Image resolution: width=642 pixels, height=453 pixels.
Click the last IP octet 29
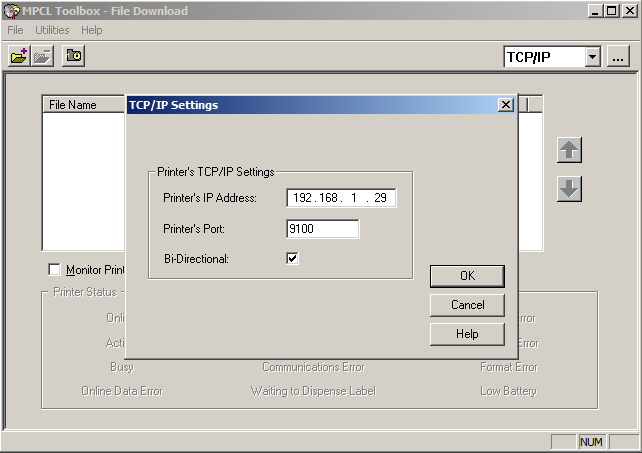tap(380, 198)
